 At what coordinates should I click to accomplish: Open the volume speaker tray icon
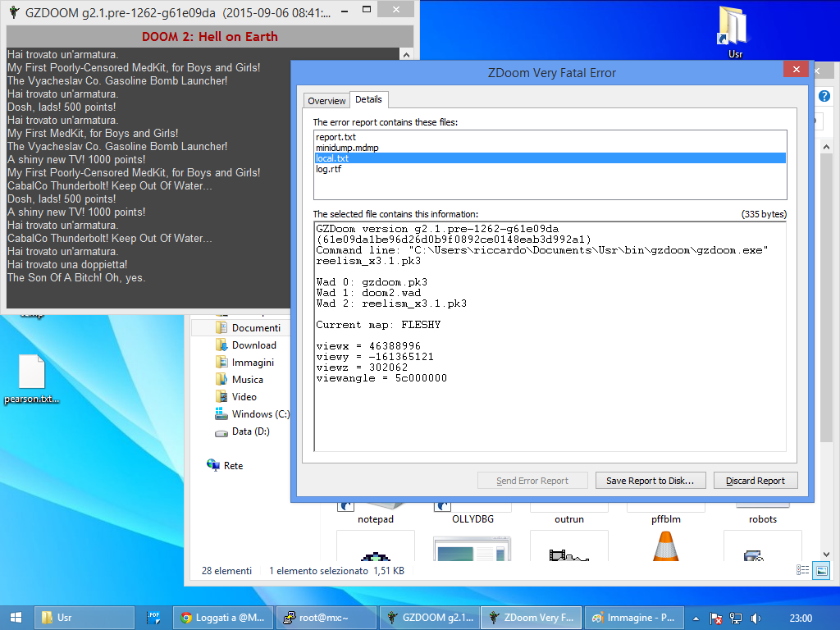click(x=756, y=619)
